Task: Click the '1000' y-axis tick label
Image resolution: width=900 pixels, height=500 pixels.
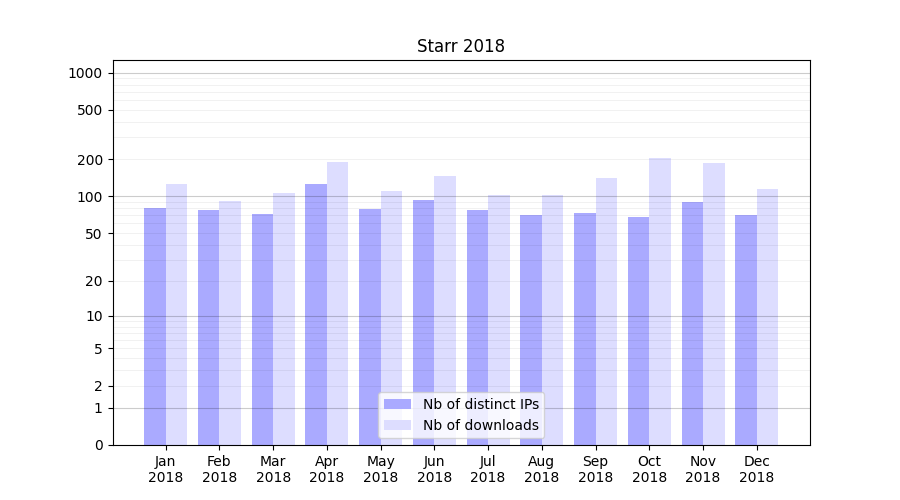Action: coord(85,73)
